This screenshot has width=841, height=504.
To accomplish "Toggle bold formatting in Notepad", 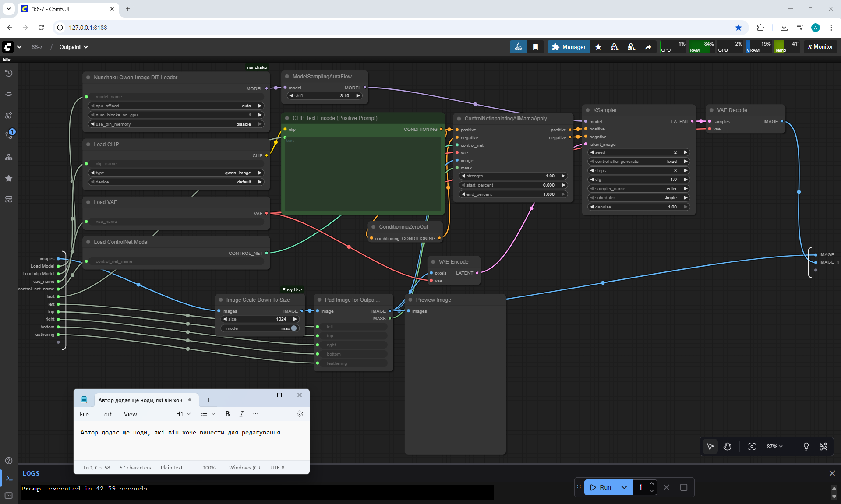I will (227, 414).
